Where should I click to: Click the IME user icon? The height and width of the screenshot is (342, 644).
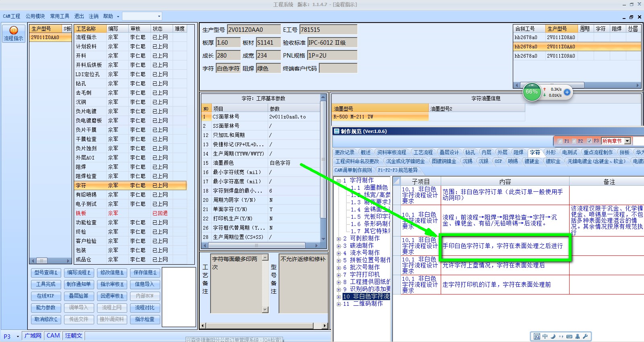pos(578,336)
